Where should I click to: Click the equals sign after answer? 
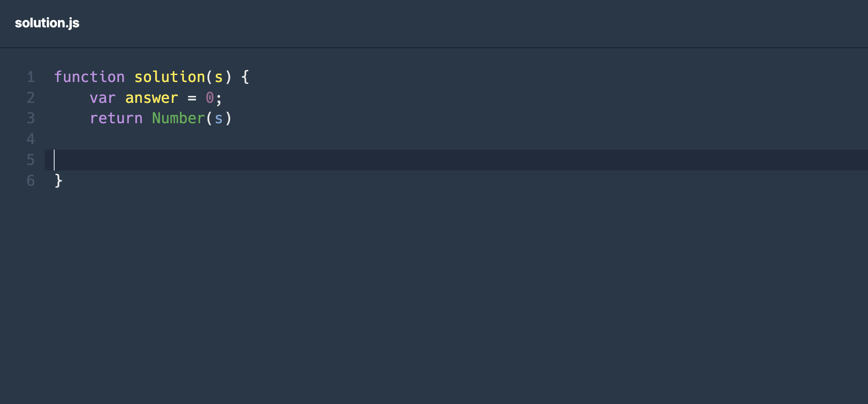tap(192, 98)
